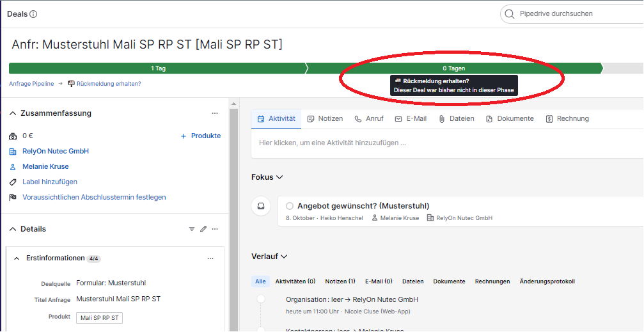Filter history by Änderungsprotokoll

click(547, 281)
